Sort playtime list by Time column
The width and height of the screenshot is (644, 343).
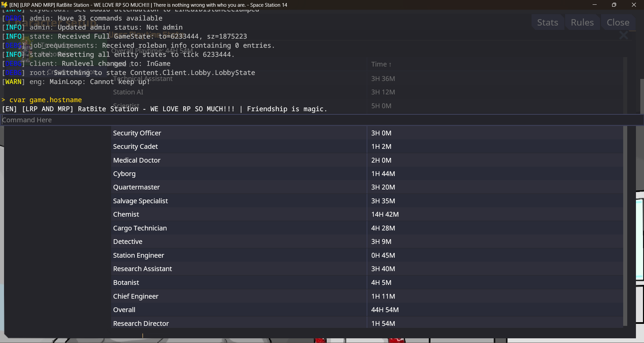(381, 64)
